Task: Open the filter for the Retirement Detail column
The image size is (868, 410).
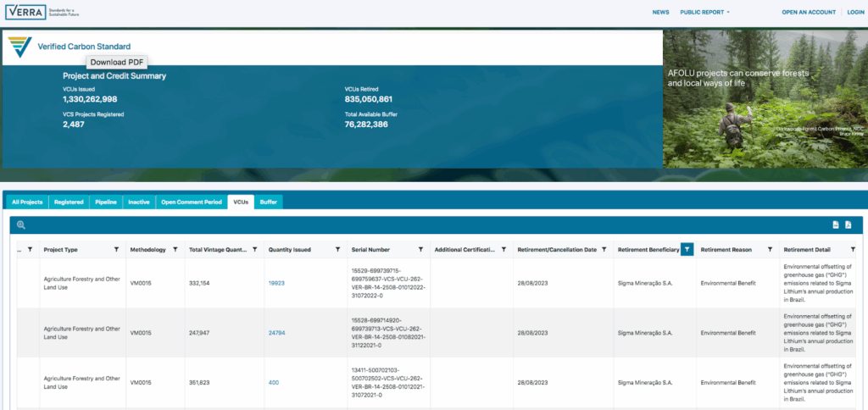Action: pos(853,250)
